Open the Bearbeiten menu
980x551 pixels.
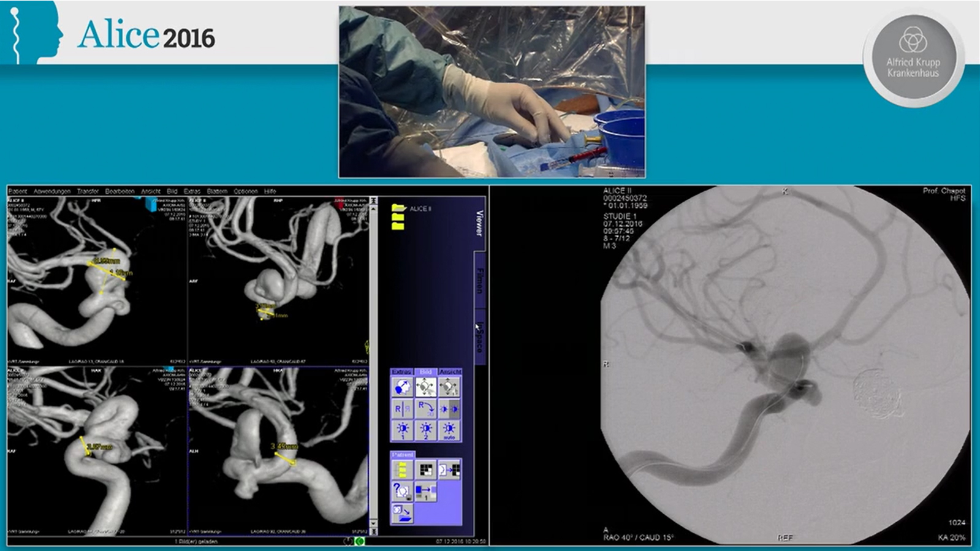click(x=120, y=191)
